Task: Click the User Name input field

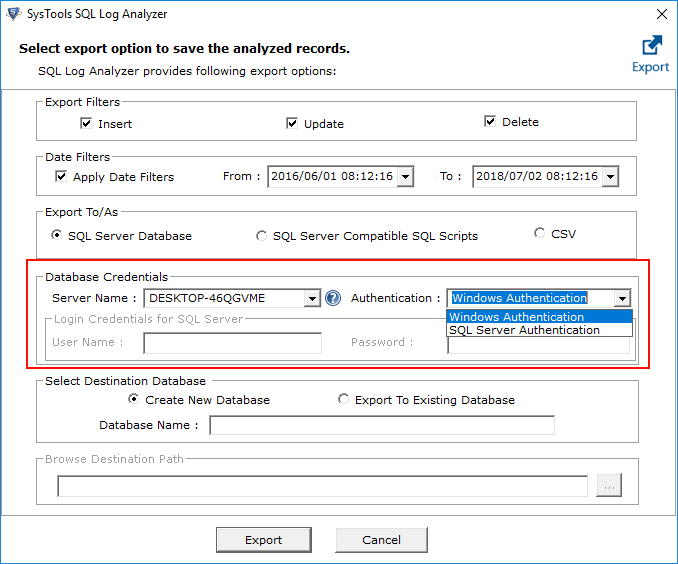Action: (x=233, y=343)
